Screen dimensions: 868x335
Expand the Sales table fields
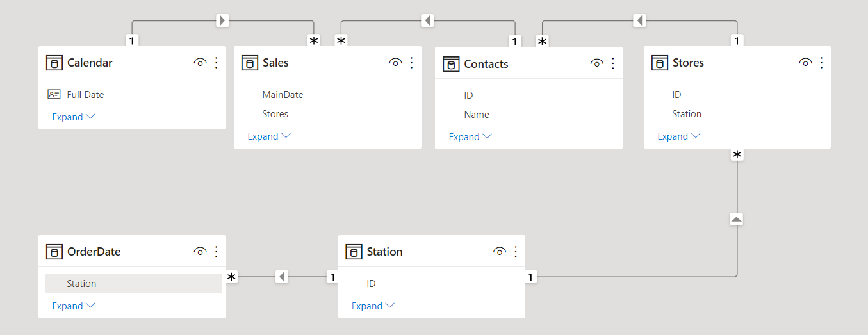tap(269, 136)
